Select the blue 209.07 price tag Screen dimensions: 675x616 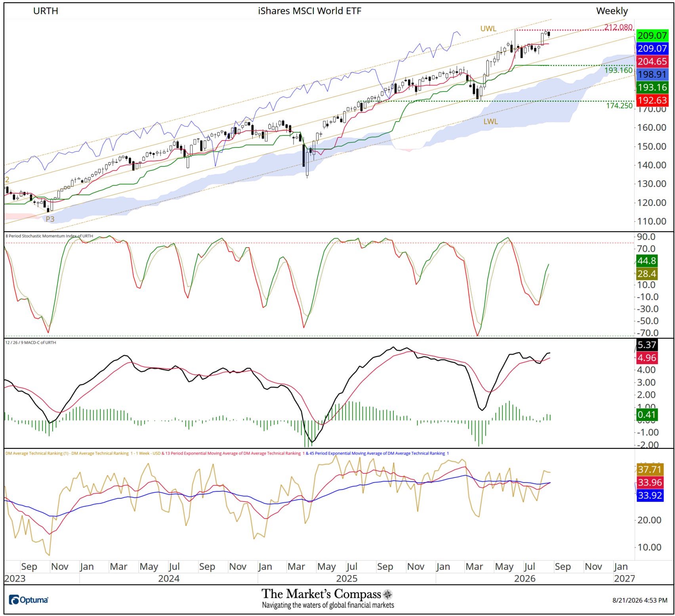[x=652, y=48]
